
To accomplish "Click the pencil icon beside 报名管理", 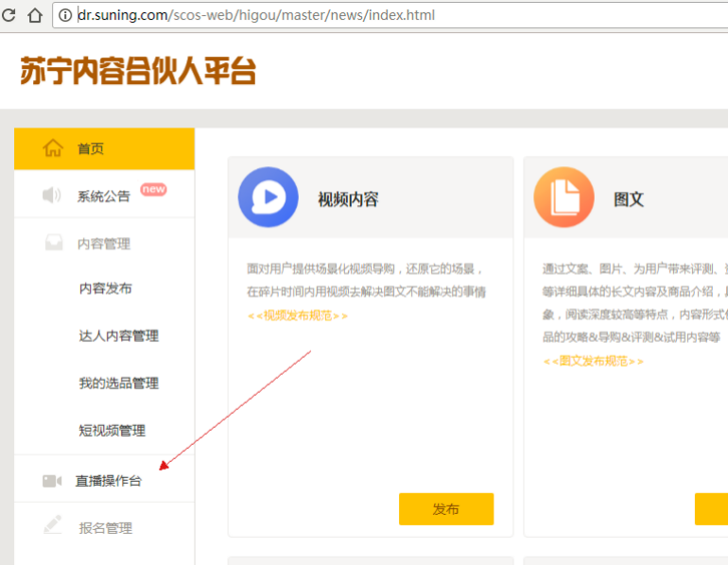I will [53, 524].
